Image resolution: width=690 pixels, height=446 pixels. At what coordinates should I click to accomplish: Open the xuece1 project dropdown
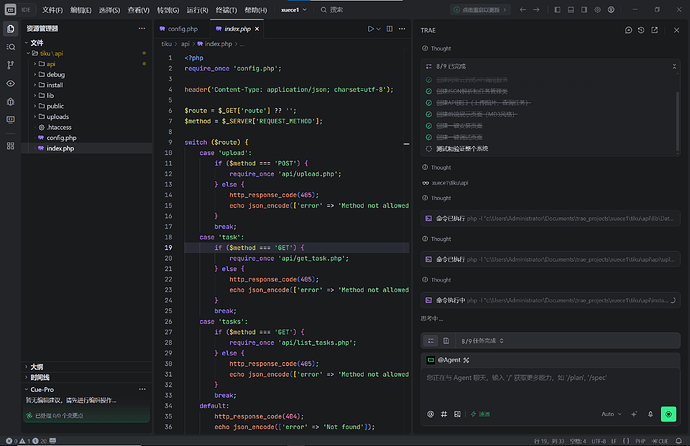[294, 10]
